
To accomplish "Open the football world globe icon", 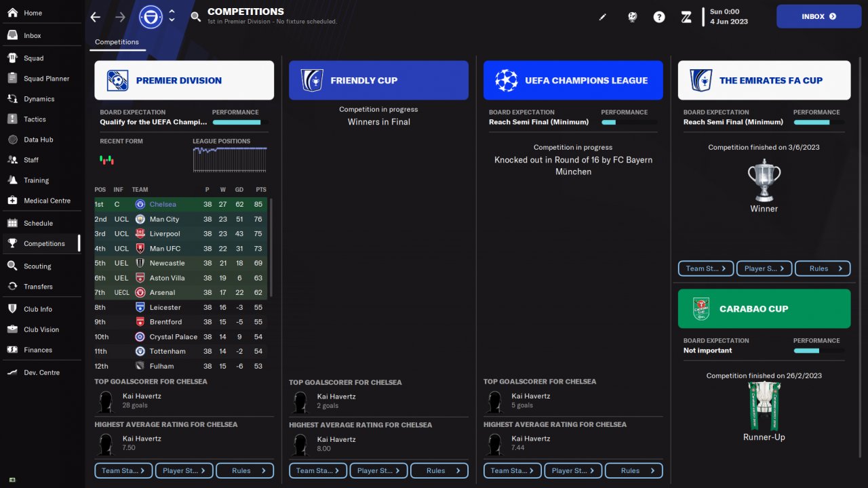I will click(632, 17).
